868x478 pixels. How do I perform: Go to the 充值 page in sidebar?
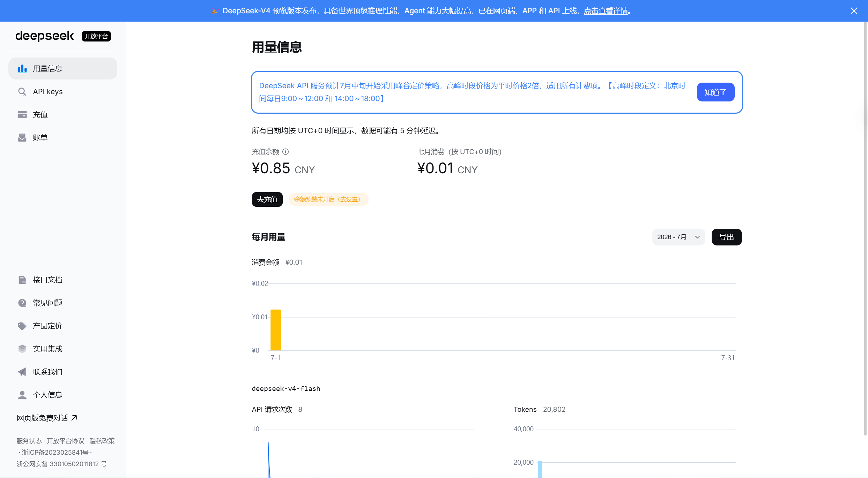pos(63,115)
